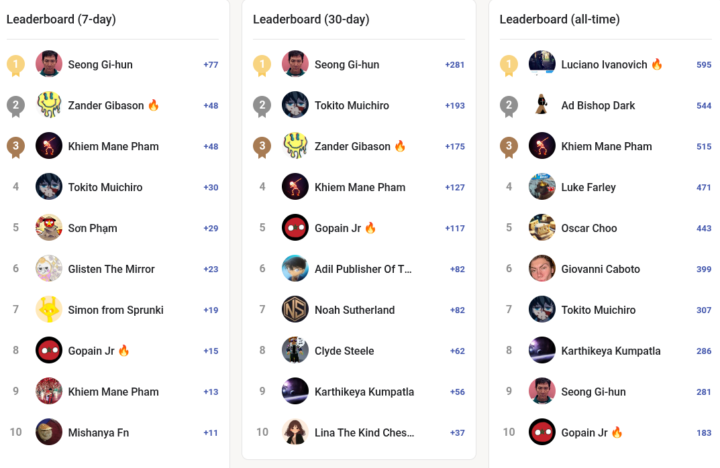Click fire icon beside Zander Gibason in 30-day list
The width and height of the screenshot is (720, 468).
pyautogui.click(x=400, y=147)
